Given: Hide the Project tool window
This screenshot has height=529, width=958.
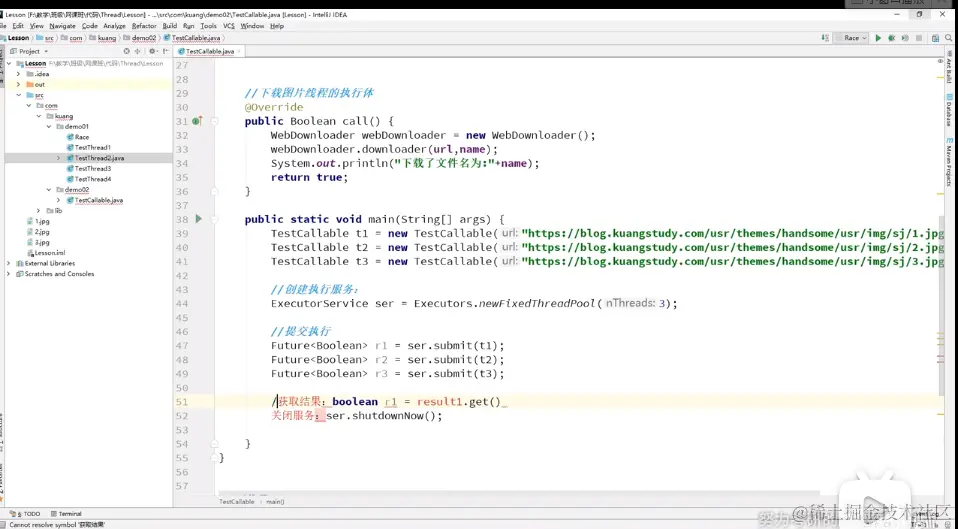Looking at the screenshot, I should coord(166,51).
